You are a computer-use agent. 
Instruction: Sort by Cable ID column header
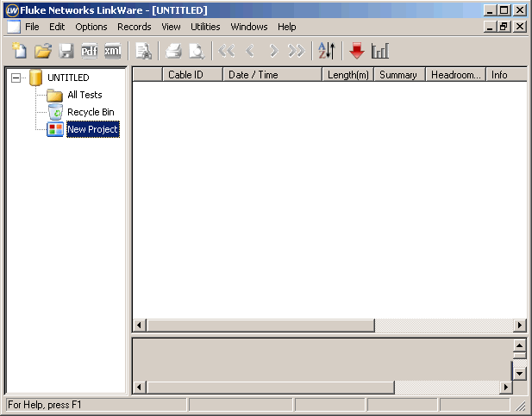[185, 75]
